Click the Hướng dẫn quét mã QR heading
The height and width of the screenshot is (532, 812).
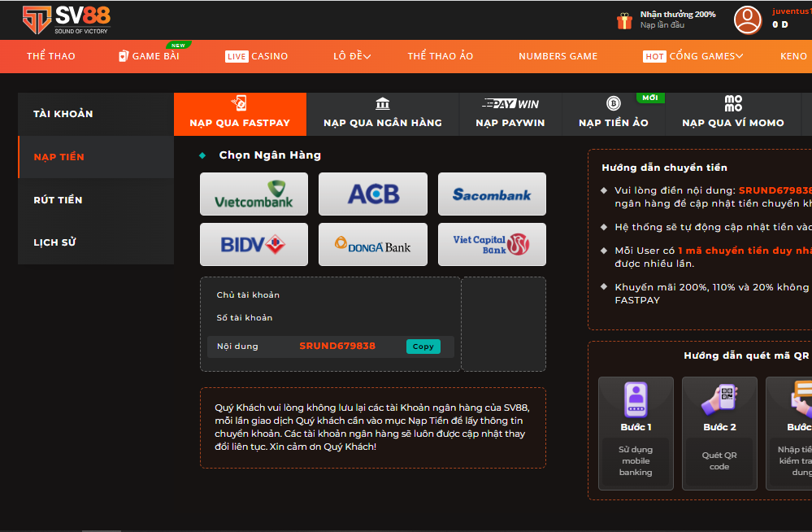click(746, 355)
